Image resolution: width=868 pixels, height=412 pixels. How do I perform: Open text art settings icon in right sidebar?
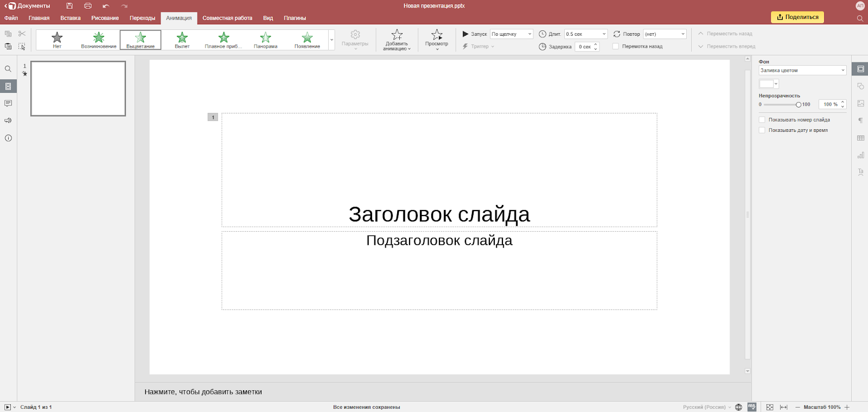860,172
